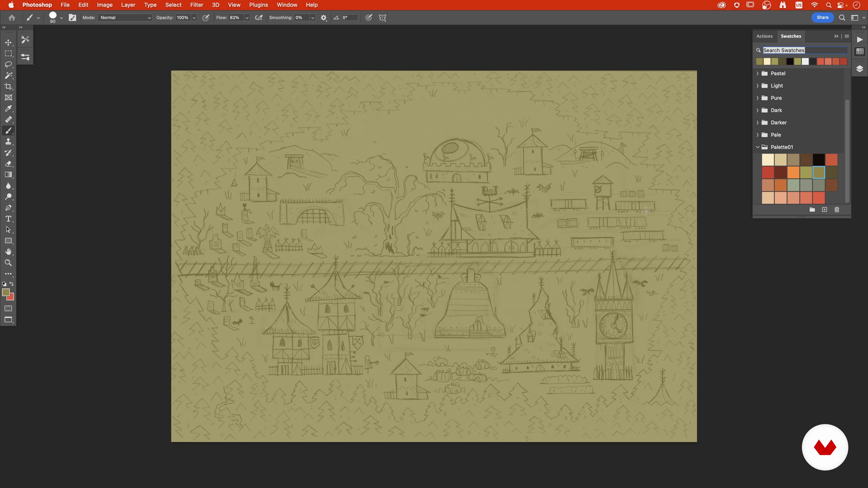Select the Eraser tool
The height and width of the screenshot is (488, 868).
tap(8, 164)
